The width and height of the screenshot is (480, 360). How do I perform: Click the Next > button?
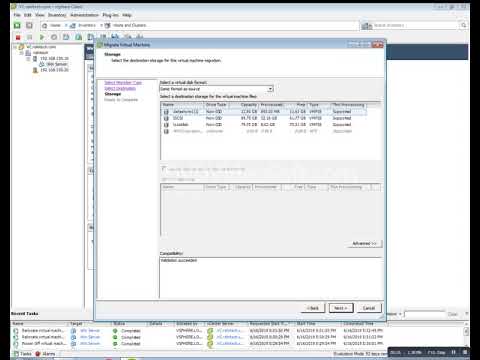pyautogui.click(x=341, y=308)
